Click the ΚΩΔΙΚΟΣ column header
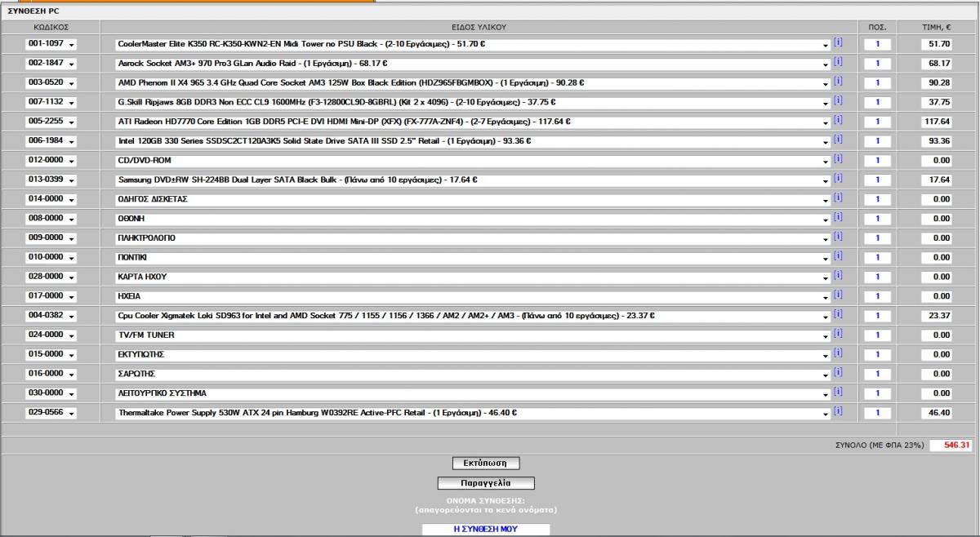This screenshot has height=537, width=980. click(x=51, y=27)
